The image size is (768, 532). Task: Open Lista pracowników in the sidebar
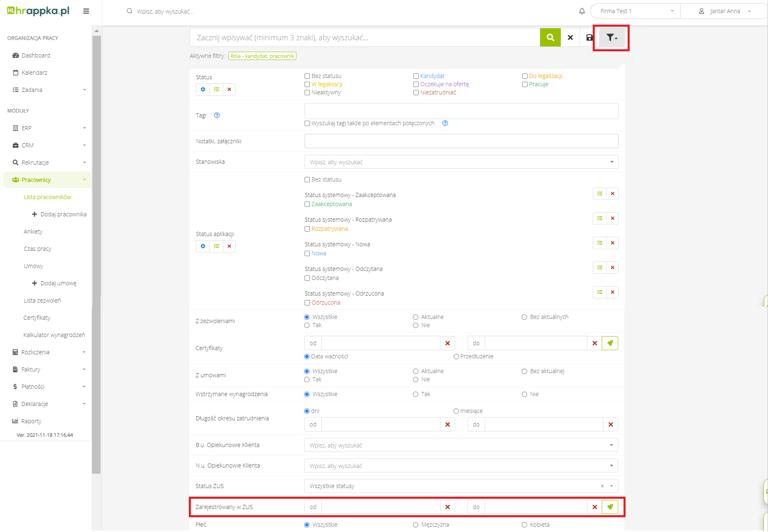(48, 197)
